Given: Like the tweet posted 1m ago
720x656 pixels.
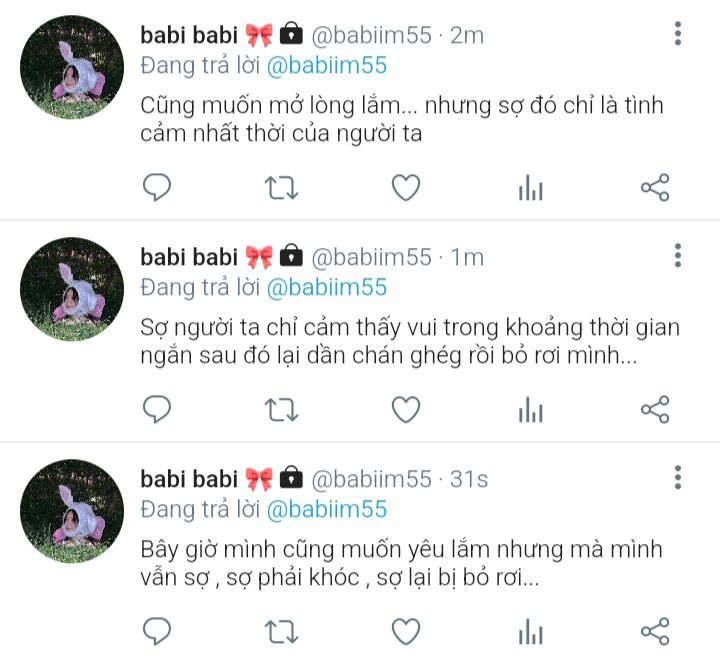Looking at the screenshot, I should (406, 409).
